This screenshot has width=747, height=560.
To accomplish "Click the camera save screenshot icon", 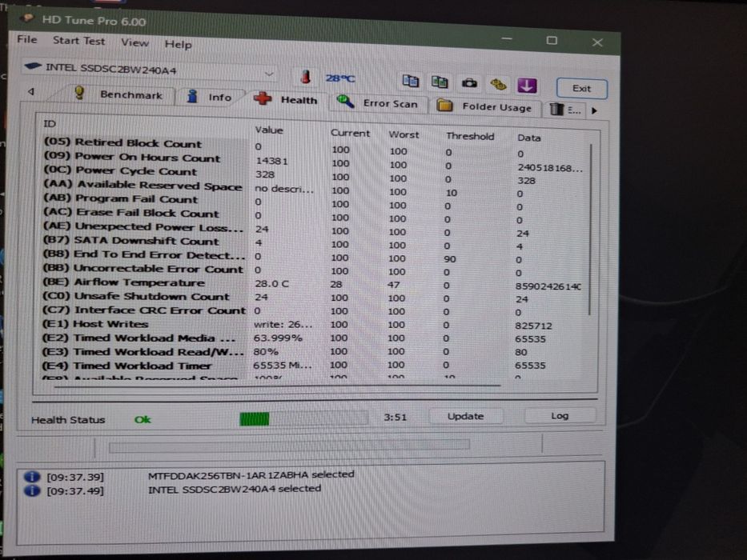I will click(469, 83).
